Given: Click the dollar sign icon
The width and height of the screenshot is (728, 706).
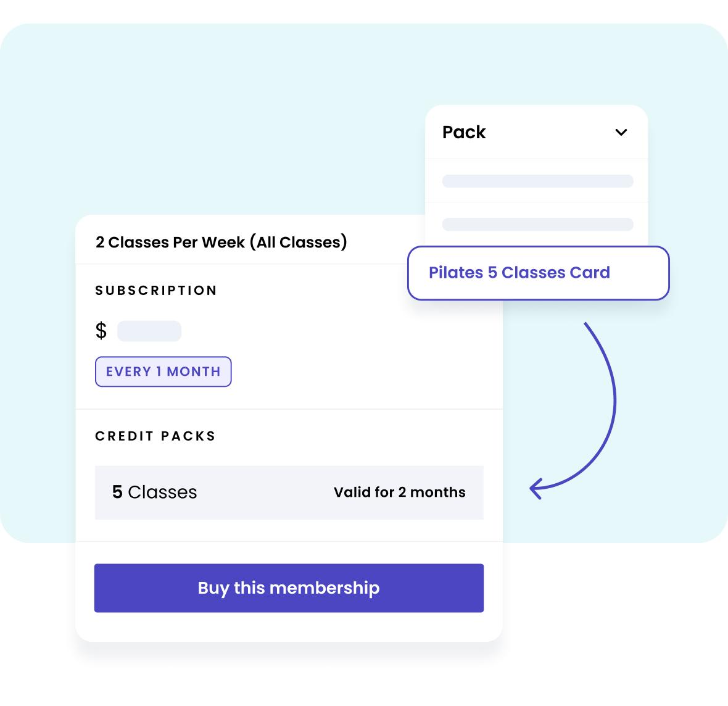Looking at the screenshot, I should tap(101, 331).
